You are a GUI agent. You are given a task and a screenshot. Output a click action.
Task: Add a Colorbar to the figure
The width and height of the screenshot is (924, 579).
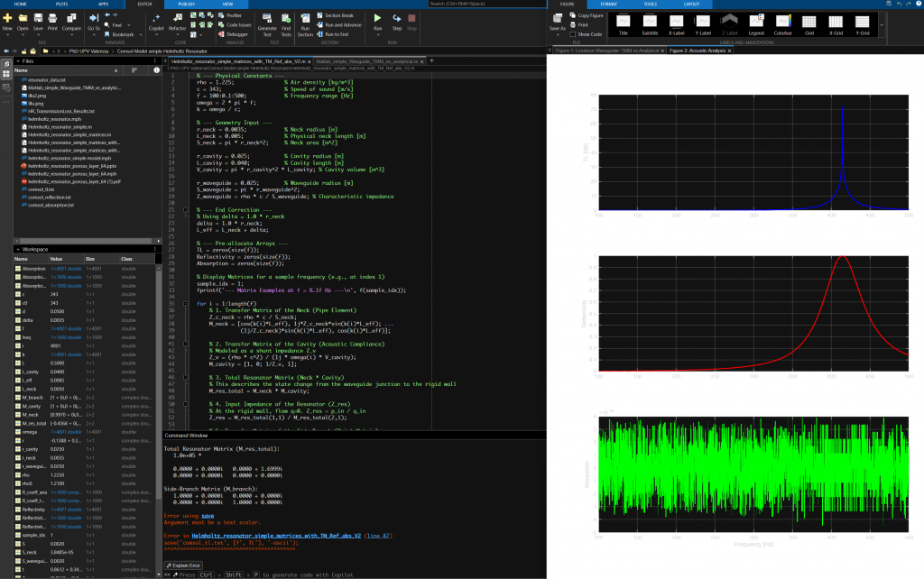(782, 24)
